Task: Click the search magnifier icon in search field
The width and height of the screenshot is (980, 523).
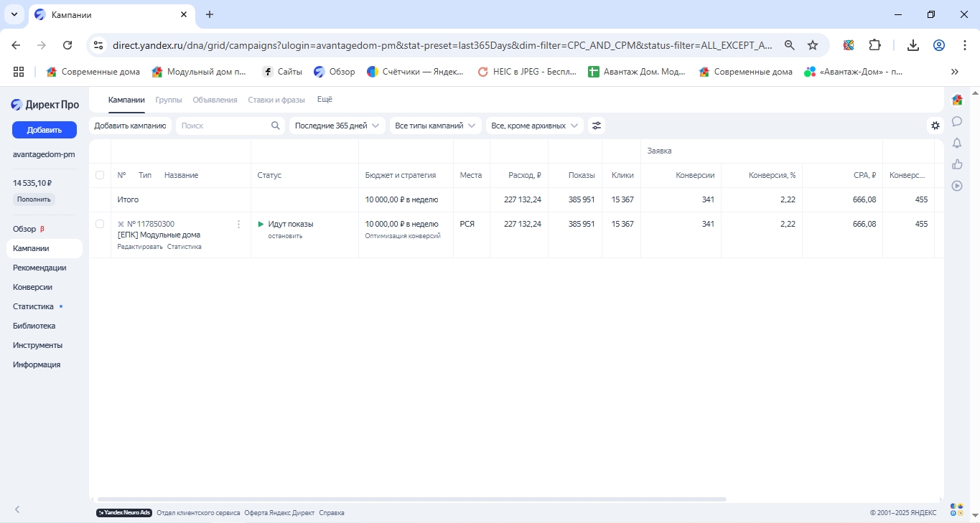Action: point(276,126)
